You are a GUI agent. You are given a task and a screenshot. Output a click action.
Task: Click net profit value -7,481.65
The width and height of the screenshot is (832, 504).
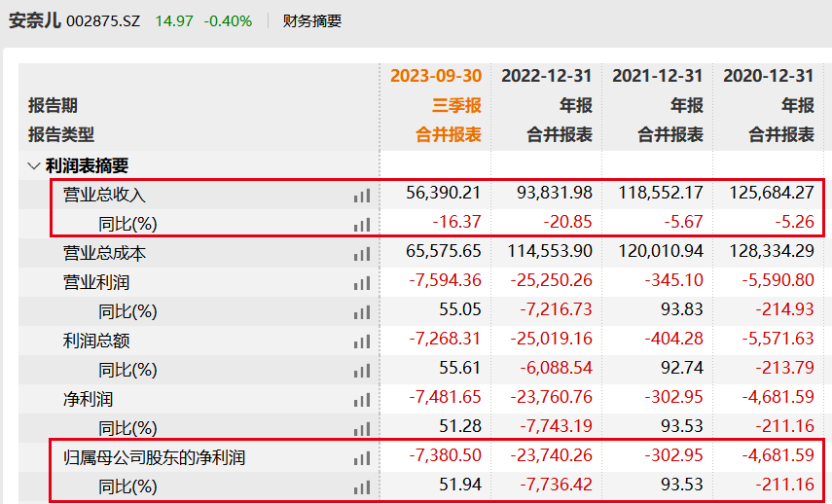click(445, 397)
